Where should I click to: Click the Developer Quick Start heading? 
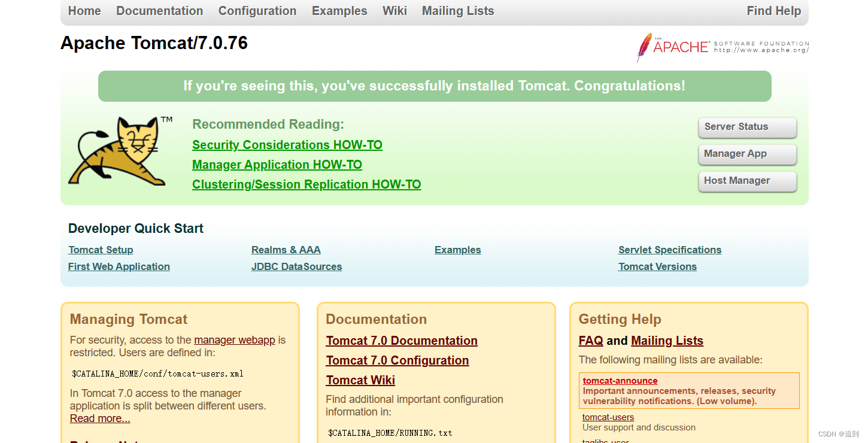pyautogui.click(x=136, y=228)
